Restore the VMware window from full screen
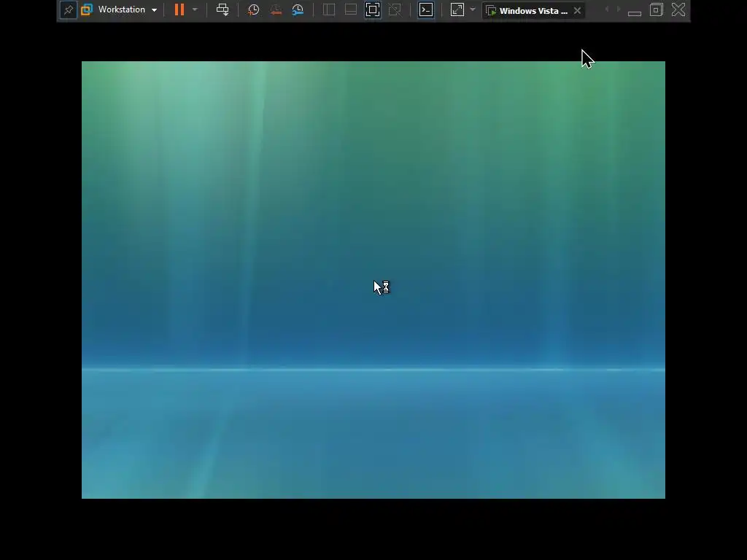The image size is (747, 560). click(x=657, y=9)
